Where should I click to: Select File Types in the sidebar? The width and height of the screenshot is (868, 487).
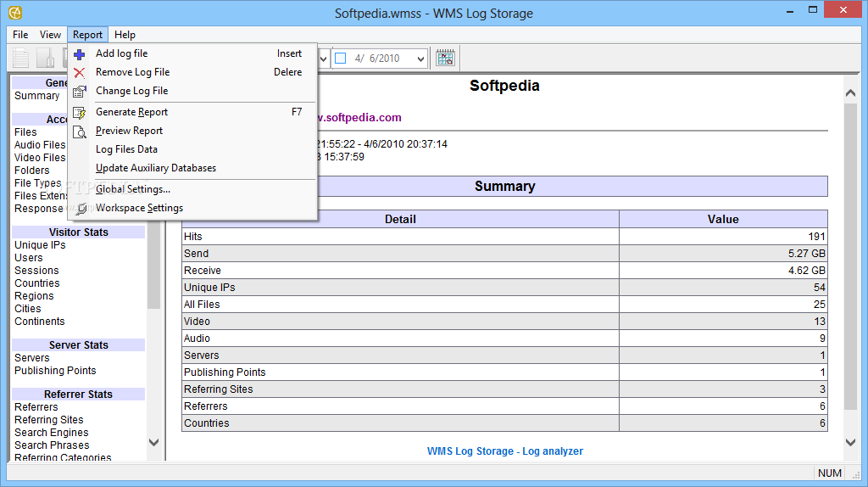pyautogui.click(x=37, y=182)
